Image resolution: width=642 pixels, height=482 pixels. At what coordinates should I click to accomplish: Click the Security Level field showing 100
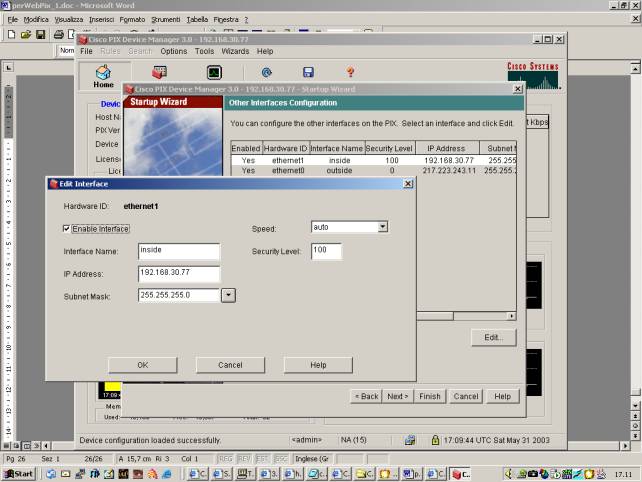[326, 251]
